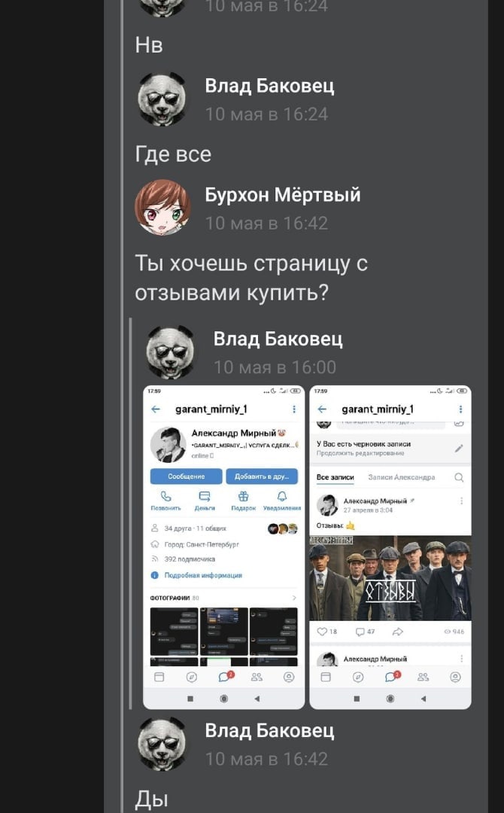This screenshot has width=504, height=813.
Task: Share the Отзывы post using arrow icon
Action: click(398, 631)
